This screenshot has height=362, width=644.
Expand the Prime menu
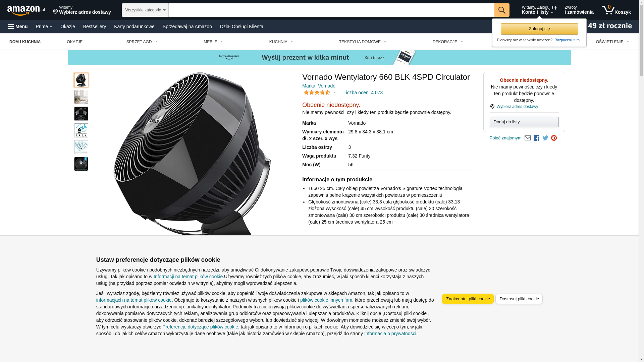44,26
